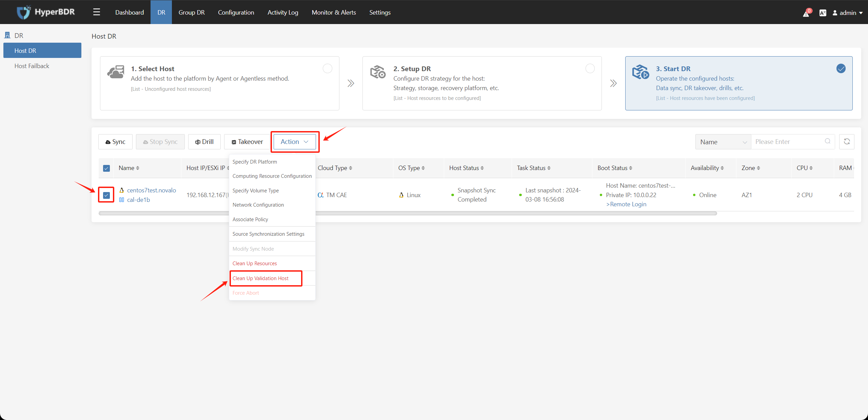Click the Select Host cloud server icon
Viewport: 868px width, 420px height.
coord(116,72)
